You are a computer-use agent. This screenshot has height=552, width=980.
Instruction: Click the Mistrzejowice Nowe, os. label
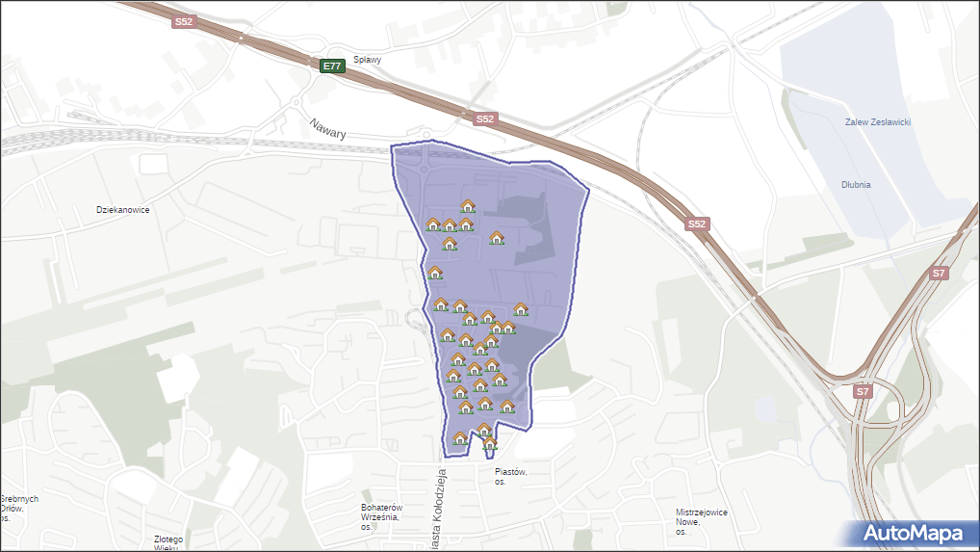point(701,521)
